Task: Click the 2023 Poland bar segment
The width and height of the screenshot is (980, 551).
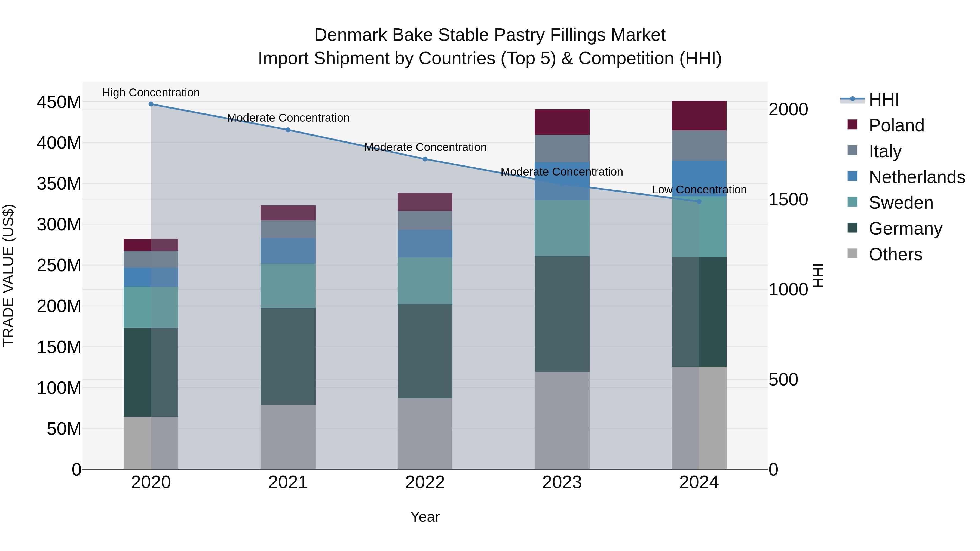Action: (562, 122)
